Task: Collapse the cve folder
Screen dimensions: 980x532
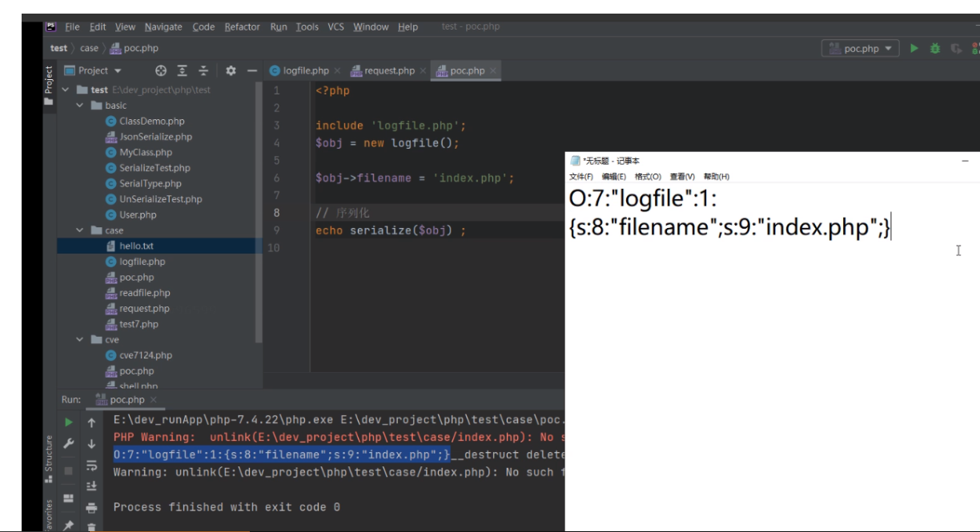Action: point(80,340)
